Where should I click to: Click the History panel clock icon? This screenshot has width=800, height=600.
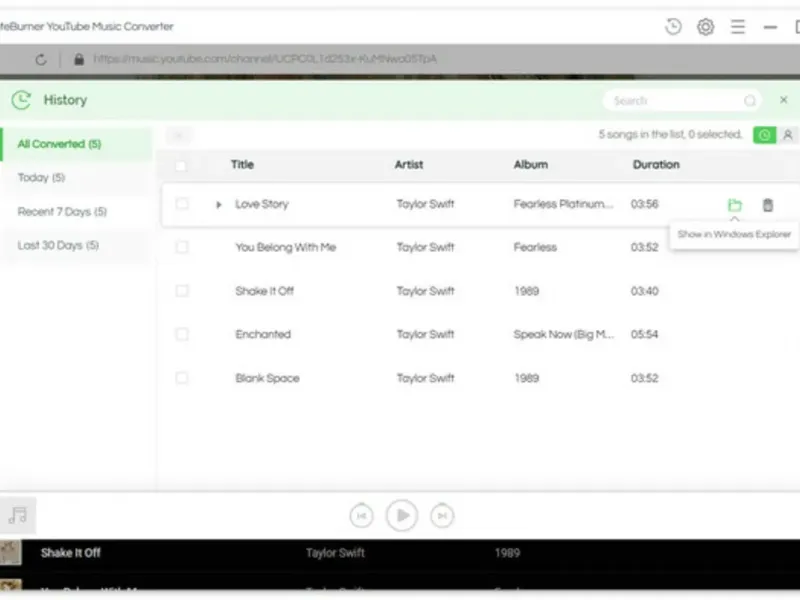point(21,100)
